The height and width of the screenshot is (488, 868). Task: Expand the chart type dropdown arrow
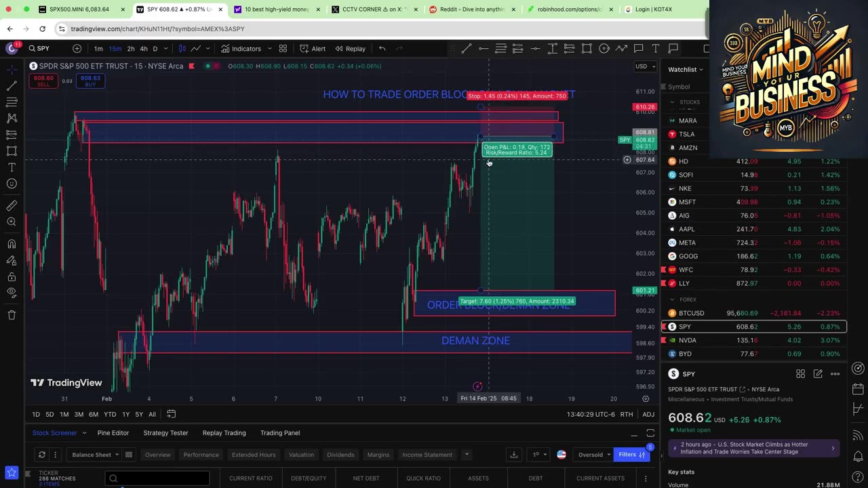pyautogui.click(x=208, y=49)
